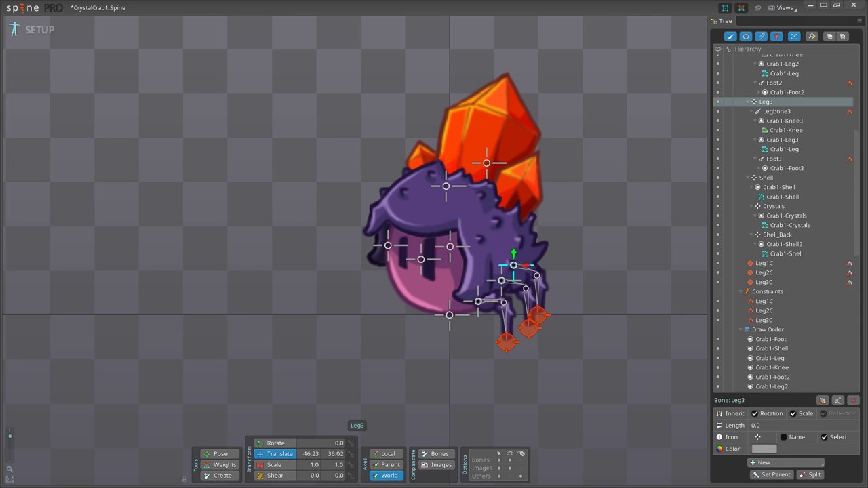The image size is (868, 488).
Task: Click the center-on-selection icon in Tree toolbar
Action: [x=794, y=37]
